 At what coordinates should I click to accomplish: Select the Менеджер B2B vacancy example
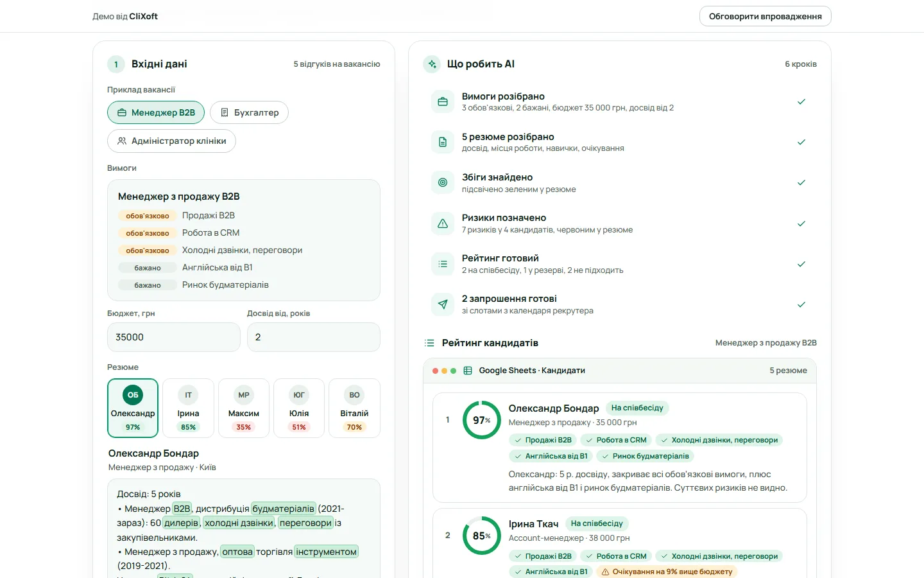pos(156,112)
